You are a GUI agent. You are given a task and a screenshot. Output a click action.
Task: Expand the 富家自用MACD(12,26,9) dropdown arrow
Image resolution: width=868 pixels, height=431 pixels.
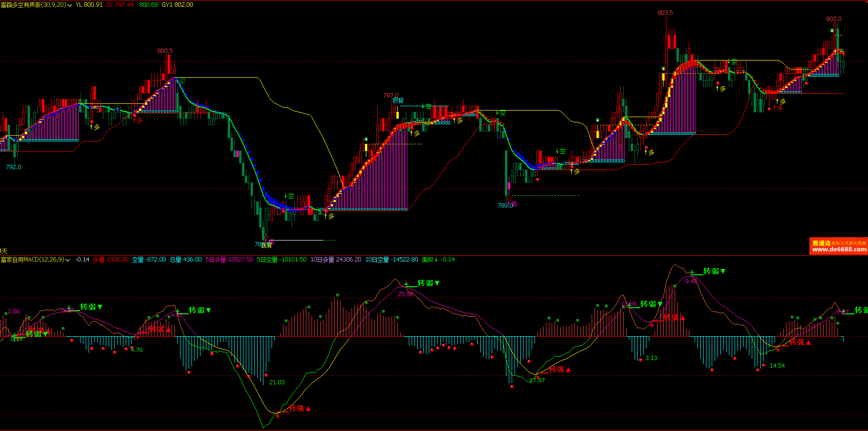68,260
